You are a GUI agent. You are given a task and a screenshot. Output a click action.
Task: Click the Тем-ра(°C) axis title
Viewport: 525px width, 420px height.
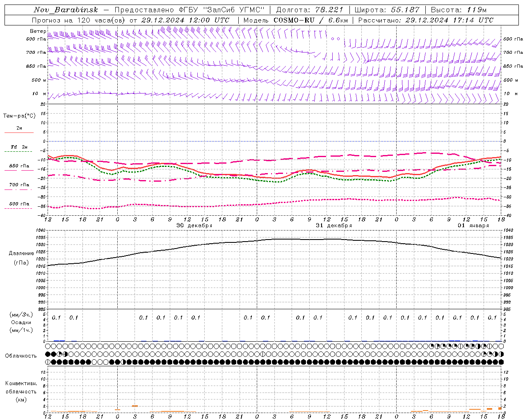click(x=19, y=116)
